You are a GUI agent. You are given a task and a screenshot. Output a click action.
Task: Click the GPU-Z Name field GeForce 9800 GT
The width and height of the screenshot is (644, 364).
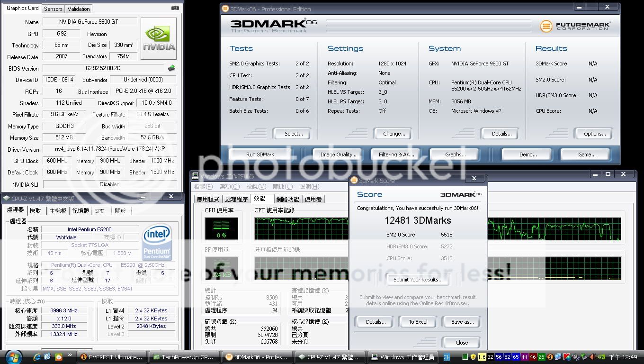click(90, 22)
